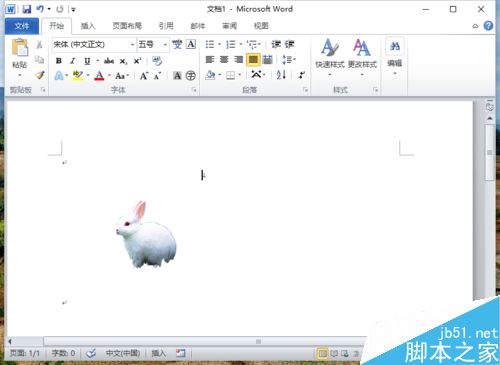Toggle Bold formatting

pyautogui.click(x=59, y=61)
